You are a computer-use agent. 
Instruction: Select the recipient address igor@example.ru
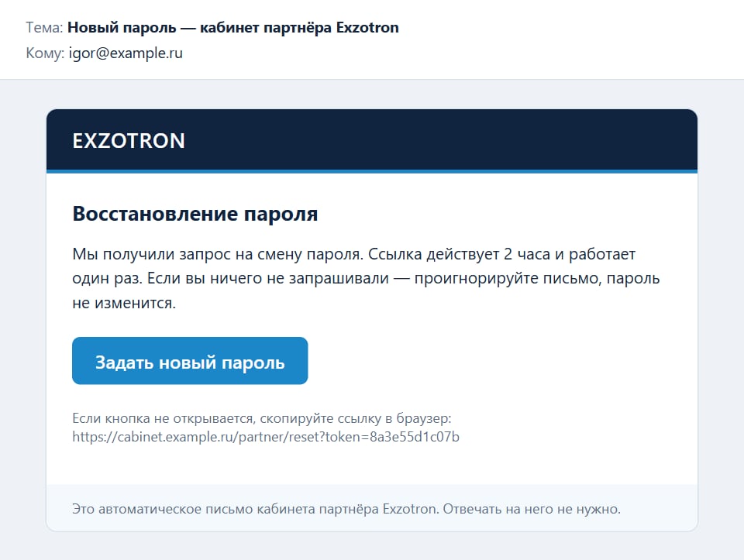tap(126, 53)
